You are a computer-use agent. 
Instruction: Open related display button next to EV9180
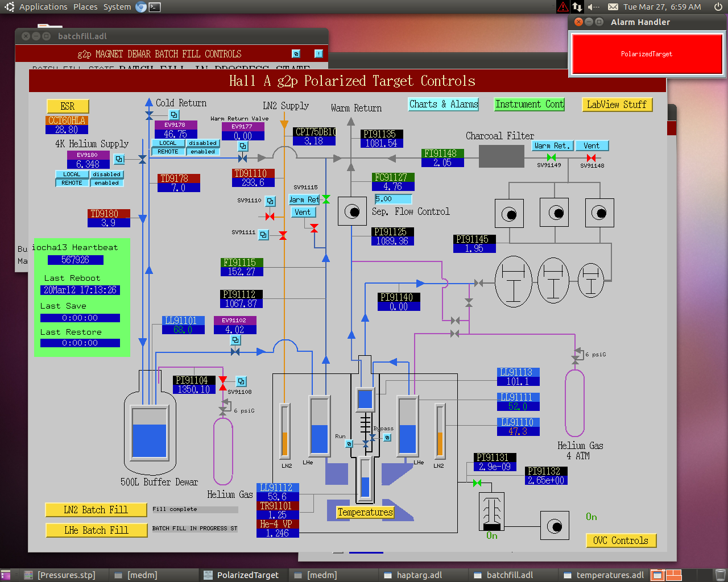[x=119, y=159]
